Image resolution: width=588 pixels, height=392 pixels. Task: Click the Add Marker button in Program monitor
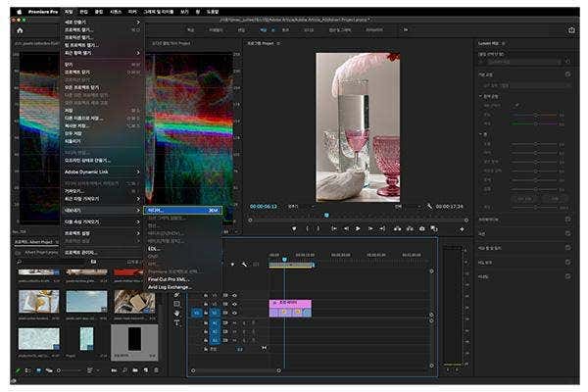point(294,228)
